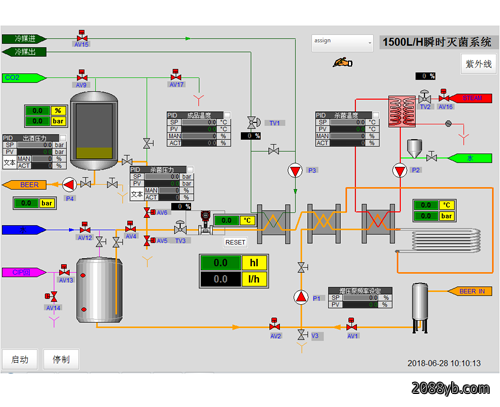Click the 0 % field below TV1

tap(251, 136)
